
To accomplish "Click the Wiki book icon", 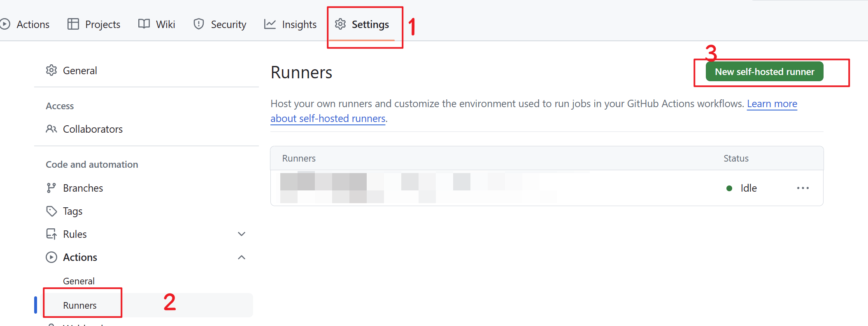I will click(x=144, y=24).
